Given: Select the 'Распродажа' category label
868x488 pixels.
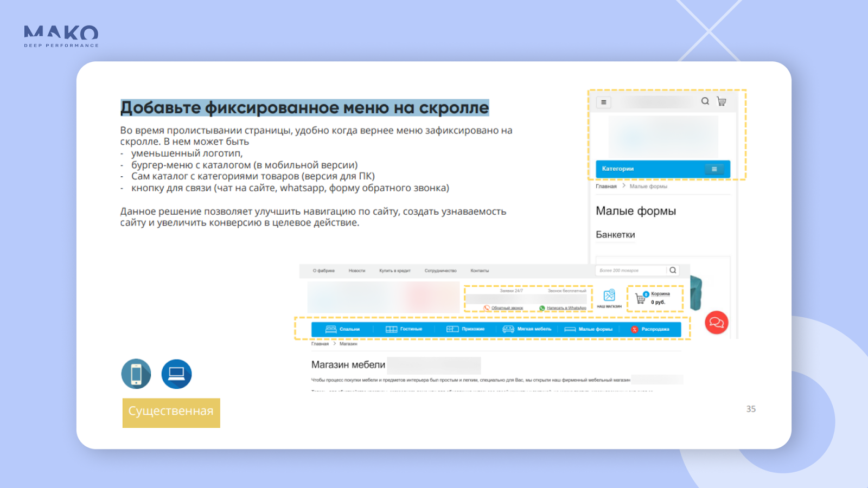Looking at the screenshot, I should 655,329.
